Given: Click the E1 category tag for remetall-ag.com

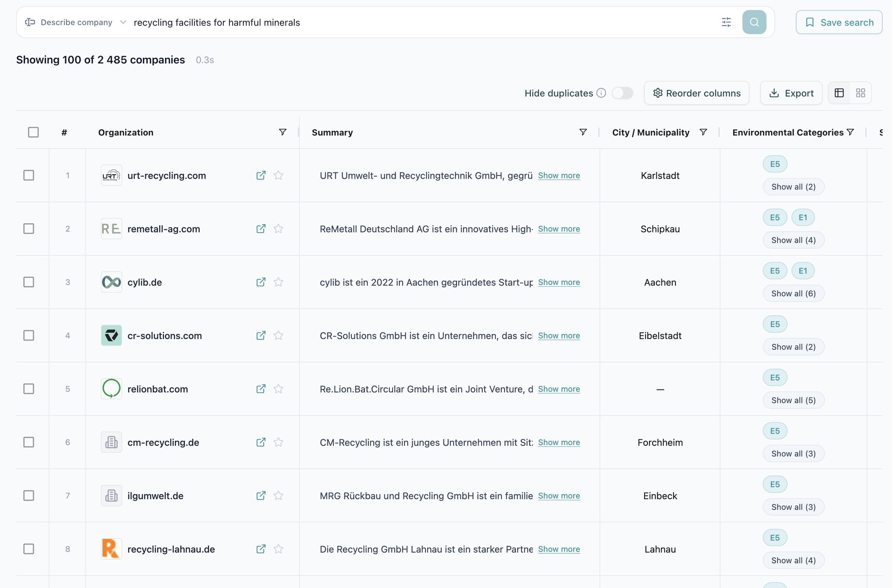Looking at the screenshot, I should point(803,217).
